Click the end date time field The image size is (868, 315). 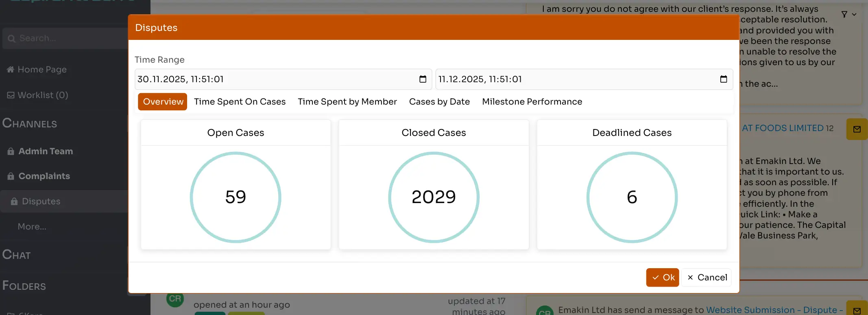584,79
